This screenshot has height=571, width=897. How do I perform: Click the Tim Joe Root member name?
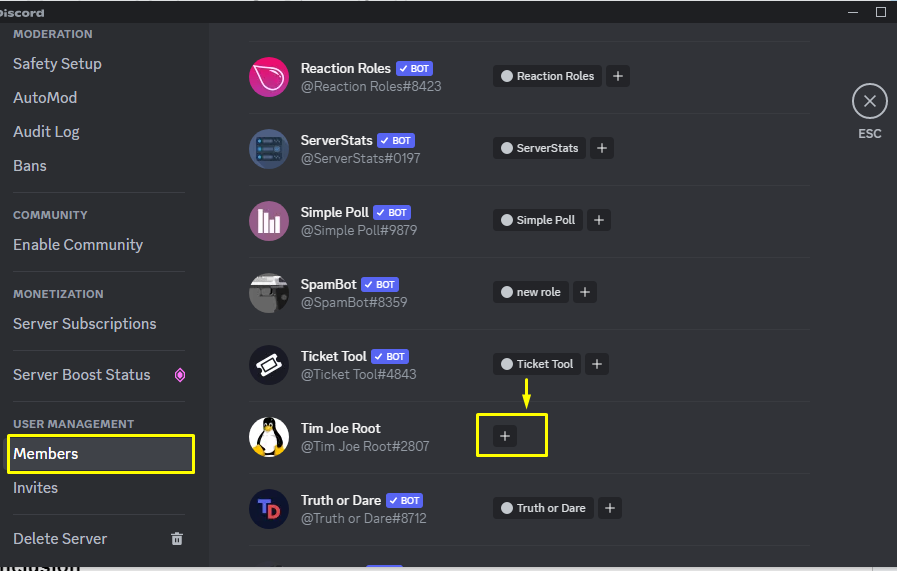click(x=340, y=429)
